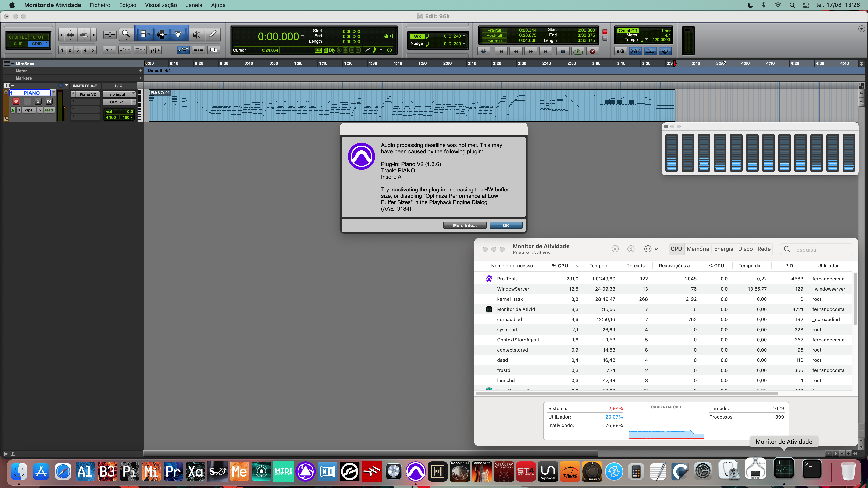868x488 pixels.
Task: Open the Piano V2 insert plugin
Action: point(88,94)
